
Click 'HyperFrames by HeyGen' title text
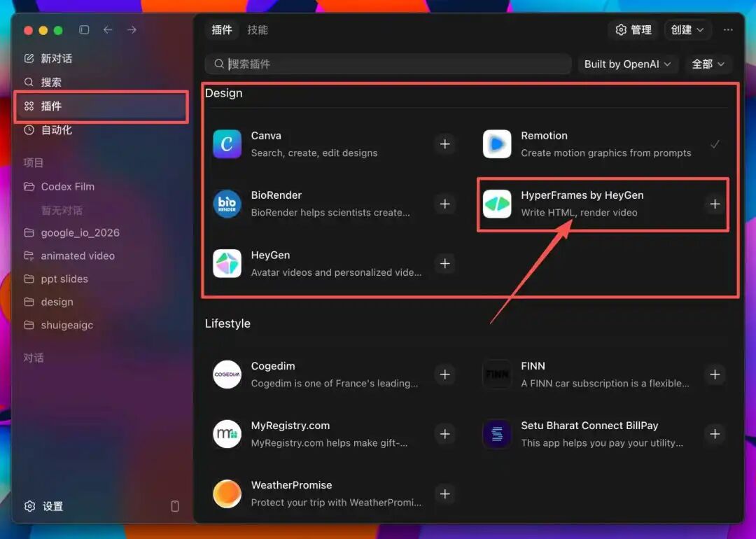[582, 196]
